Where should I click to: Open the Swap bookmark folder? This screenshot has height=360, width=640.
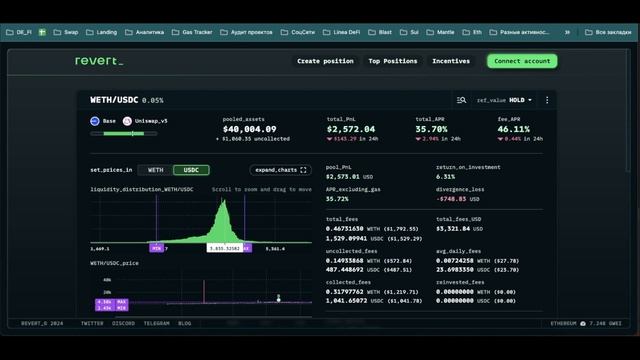(x=66, y=32)
